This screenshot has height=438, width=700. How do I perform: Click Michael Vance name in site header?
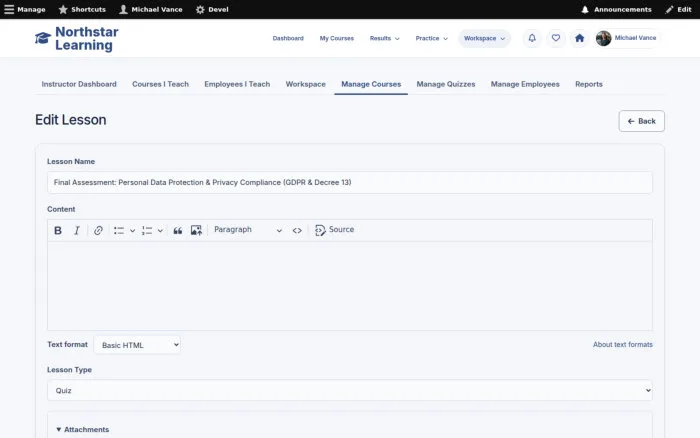click(635, 38)
